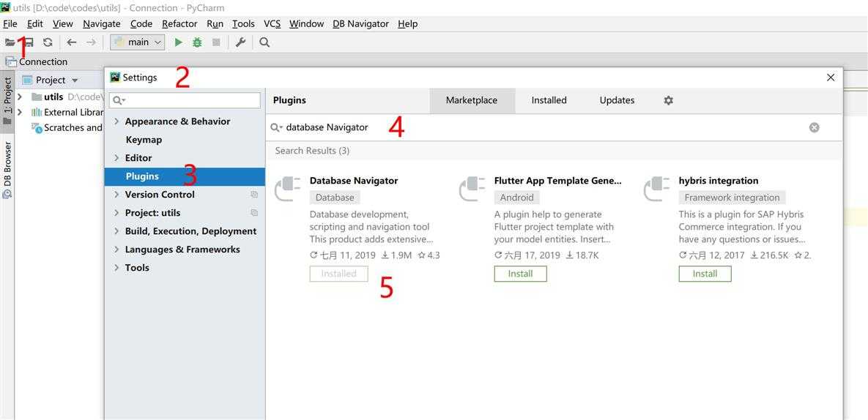
Task: Click the Framework integration tag
Action: click(732, 198)
